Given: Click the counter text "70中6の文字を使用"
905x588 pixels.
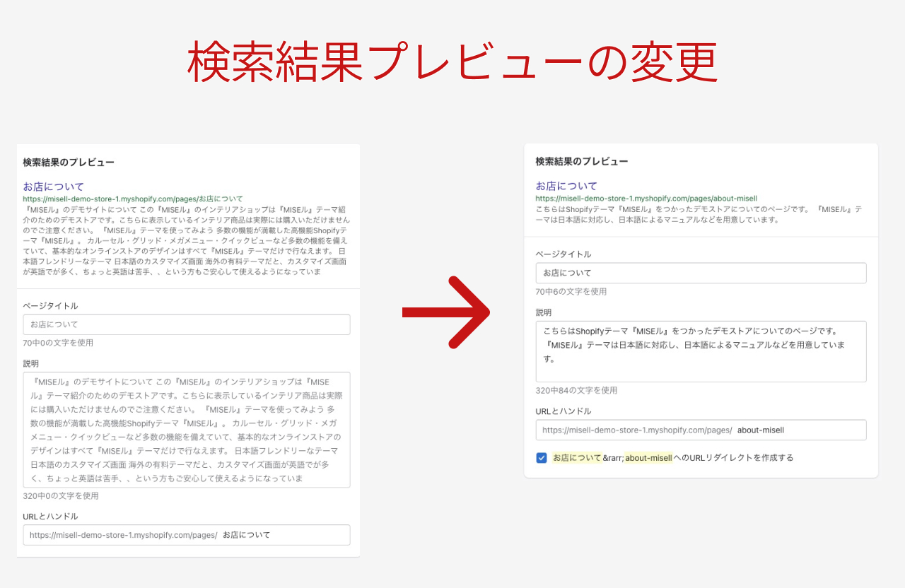Looking at the screenshot, I should pos(571,291).
